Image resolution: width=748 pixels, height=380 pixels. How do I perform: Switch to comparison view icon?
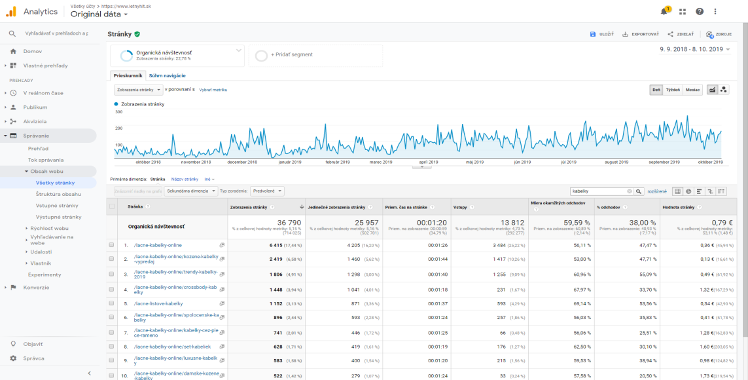click(x=710, y=191)
